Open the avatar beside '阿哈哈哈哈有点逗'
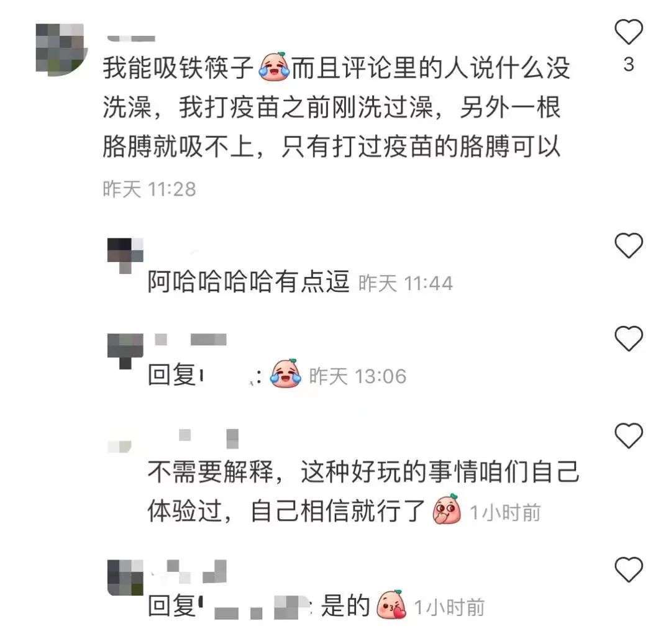The image size is (671, 644). tap(125, 255)
